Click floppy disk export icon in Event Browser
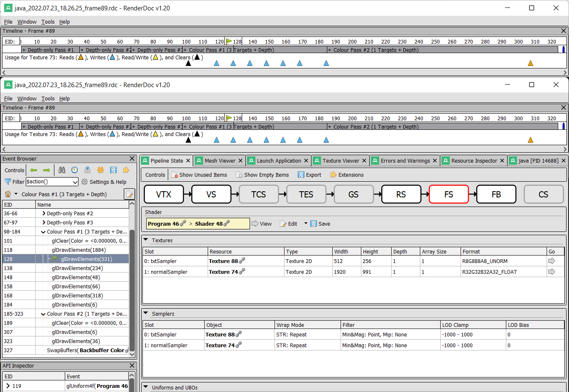The width and height of the screenshot is (569, 392). pos(113,170)
